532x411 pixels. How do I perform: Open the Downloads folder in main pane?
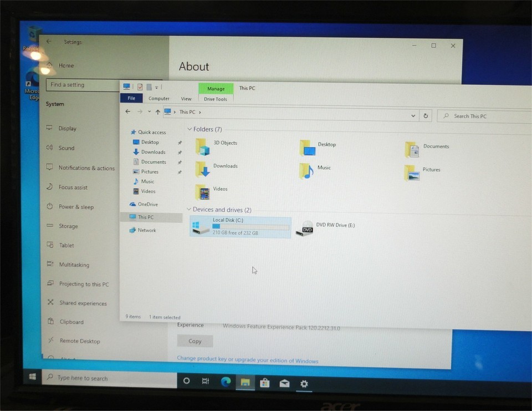[x=203, y=169]
